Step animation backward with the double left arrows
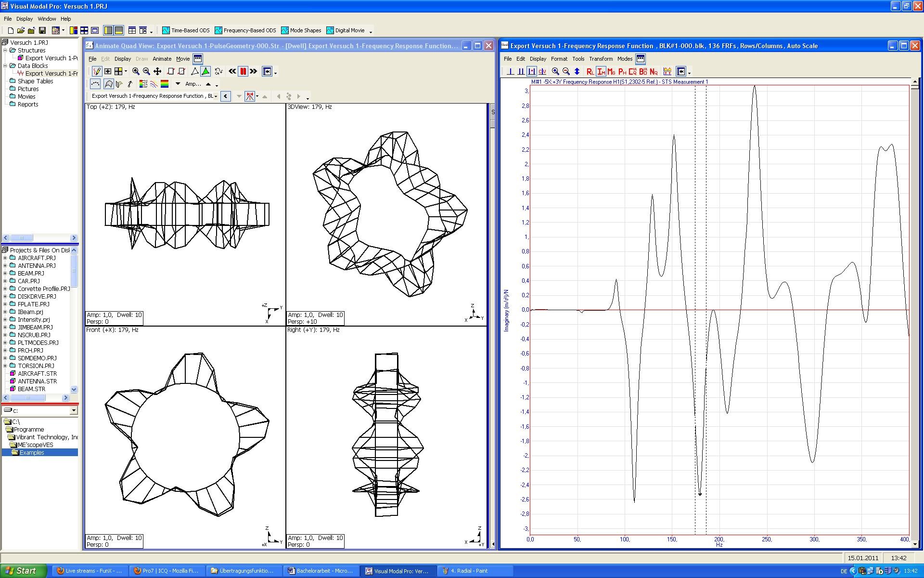 click(x=232, y=71)
